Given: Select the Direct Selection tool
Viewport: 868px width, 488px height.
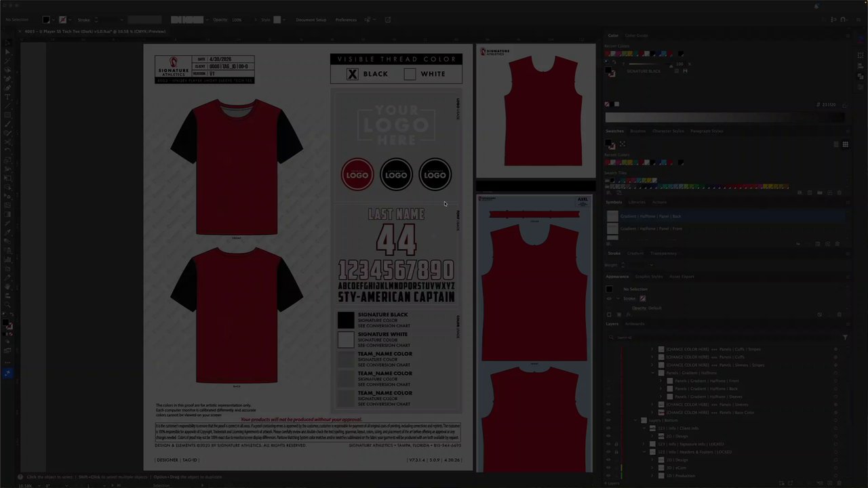Looking at the screenshot, I should 7,52.
